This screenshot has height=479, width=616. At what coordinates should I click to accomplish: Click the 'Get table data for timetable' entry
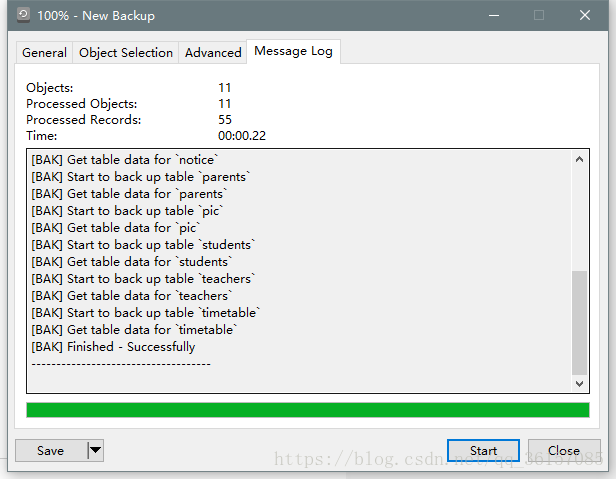coord(134,330)
